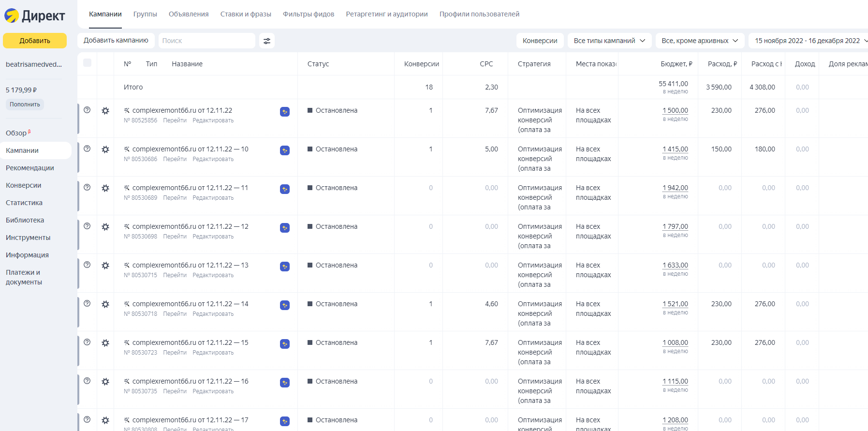
Task: Open the 'Ретаргетинг и аудитории' tab
Action: pyautogui.click(x=387, y=14)
